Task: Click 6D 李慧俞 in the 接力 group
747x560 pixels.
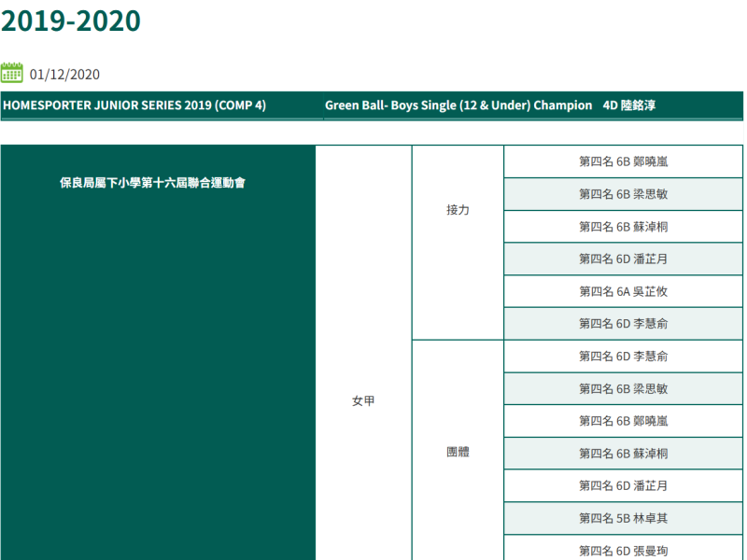Action: pos(623,324)
